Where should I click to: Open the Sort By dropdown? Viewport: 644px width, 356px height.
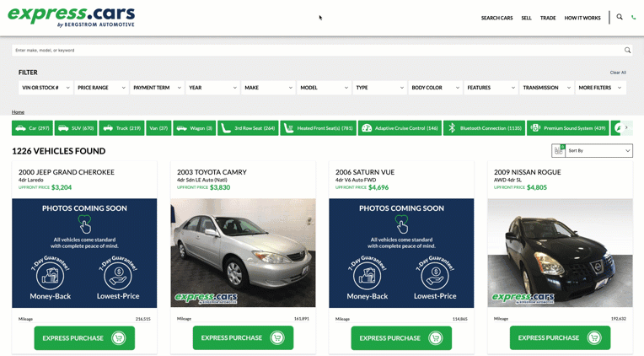[598, 150]
